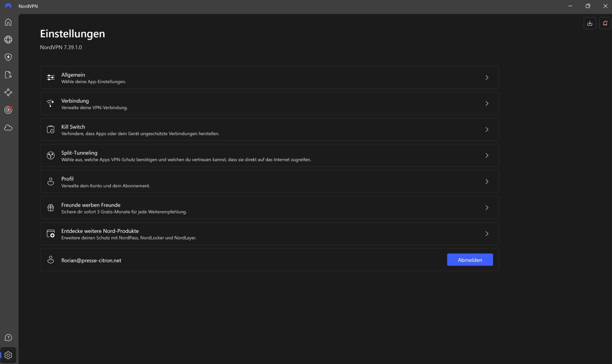Expand the Verbindung chevron

click(487, 103)
